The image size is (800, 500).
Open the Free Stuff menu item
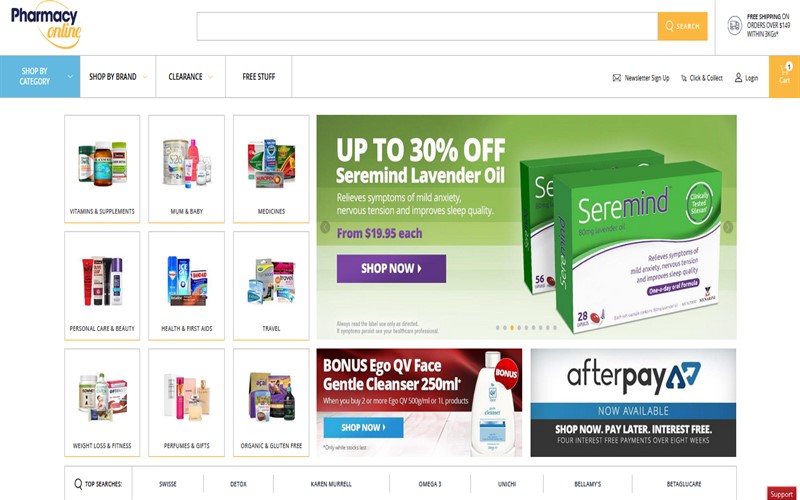(x=259, y=77)
